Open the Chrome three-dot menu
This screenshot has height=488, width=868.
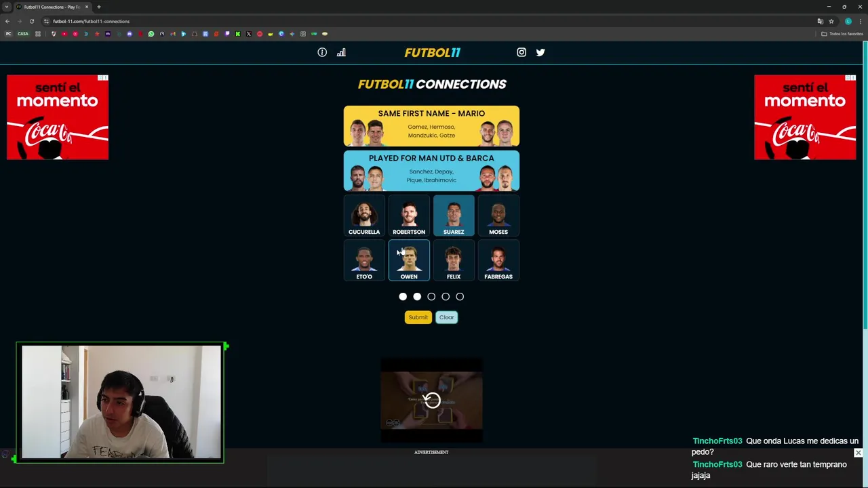coord(860,21)
